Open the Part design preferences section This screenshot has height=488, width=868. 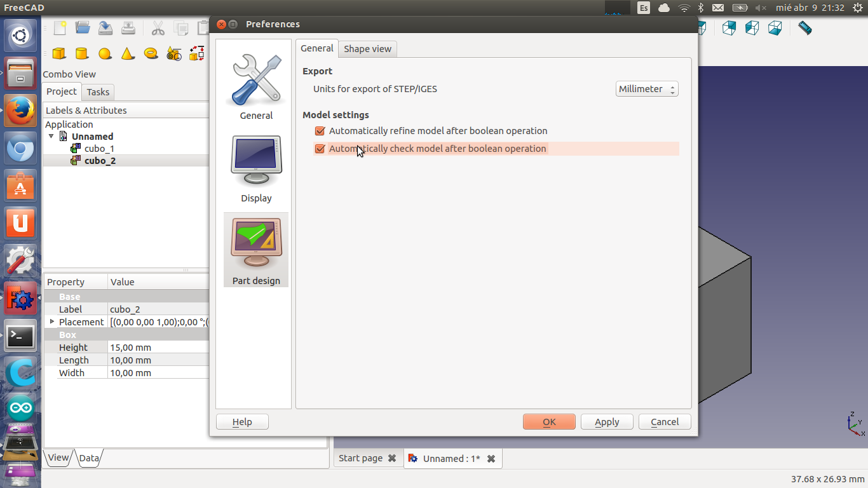256,250
